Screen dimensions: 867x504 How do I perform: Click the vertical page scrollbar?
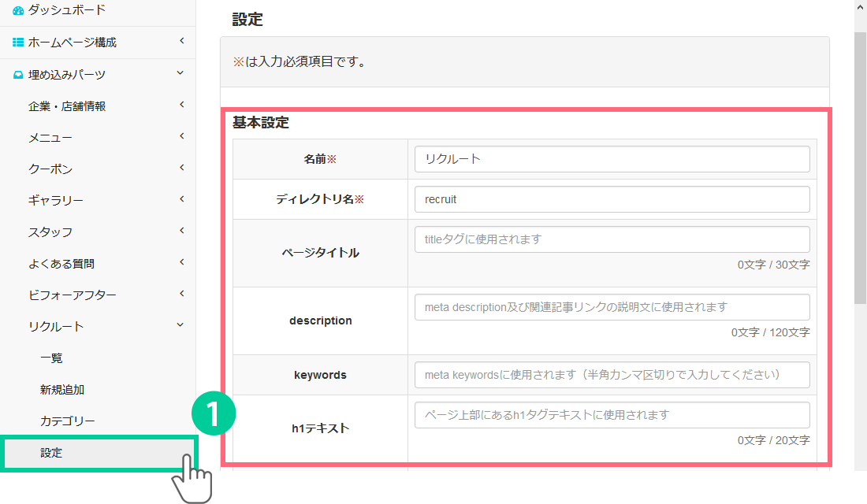[x=860, y=157]
